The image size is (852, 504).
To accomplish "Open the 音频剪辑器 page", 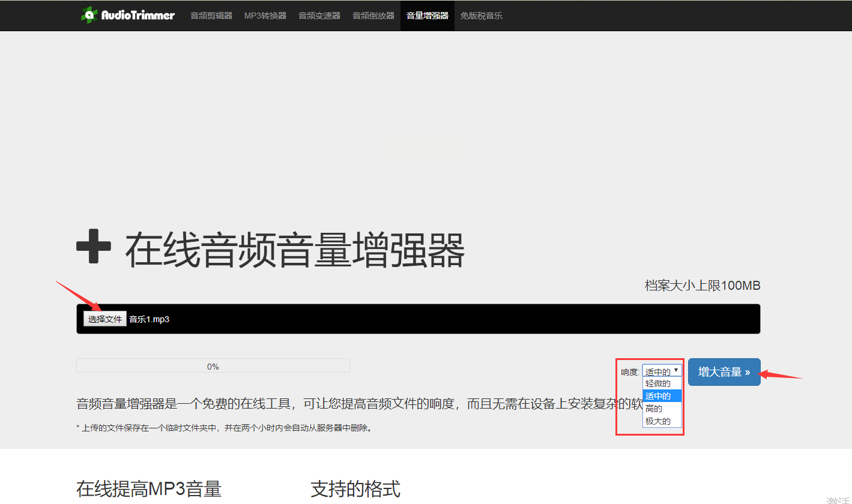I will tap(211, 16).
